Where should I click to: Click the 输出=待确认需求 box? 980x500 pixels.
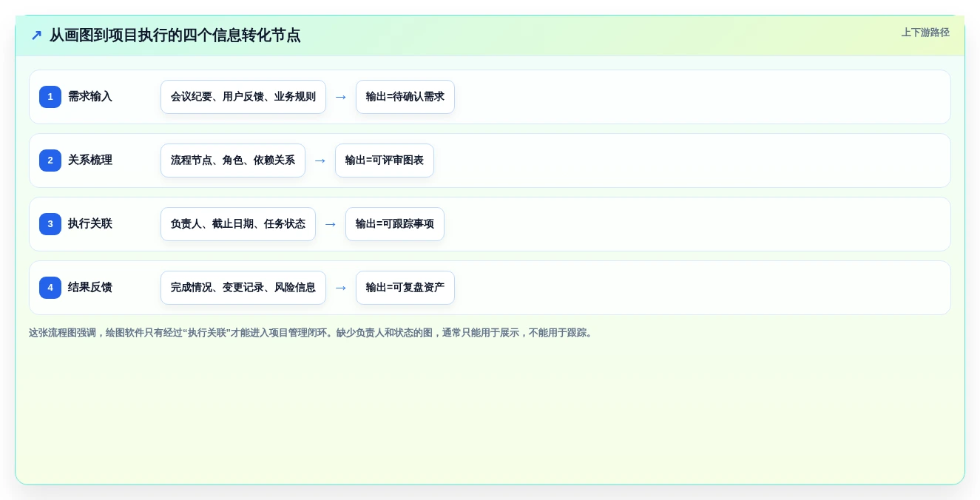point(405,97)
